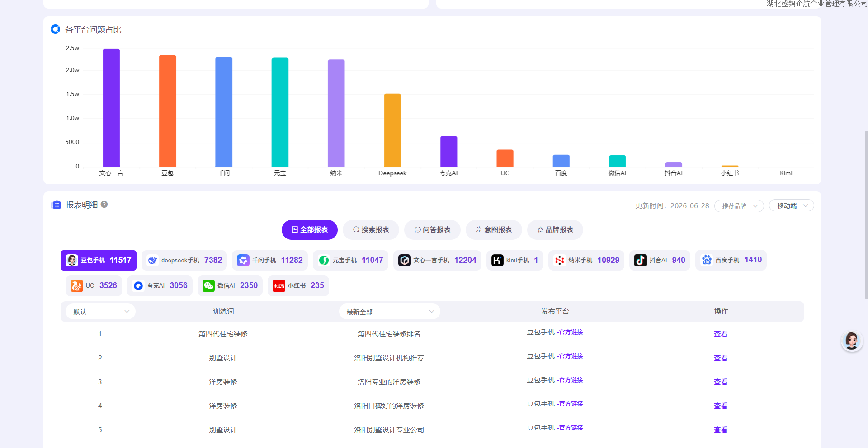Screen dimensions: 868x448
Task: Open the 移动端 dropdown
Action: (792, 206)
